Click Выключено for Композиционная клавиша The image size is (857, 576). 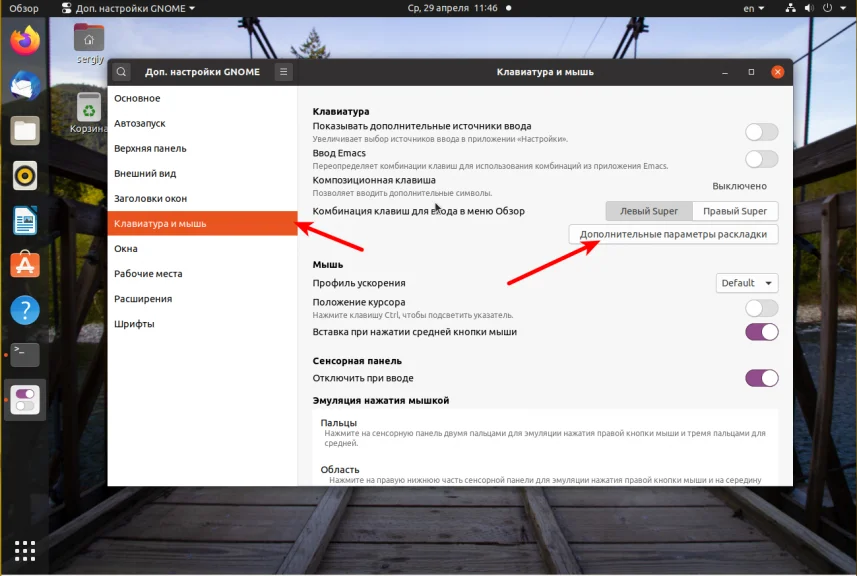pos(739,186)
